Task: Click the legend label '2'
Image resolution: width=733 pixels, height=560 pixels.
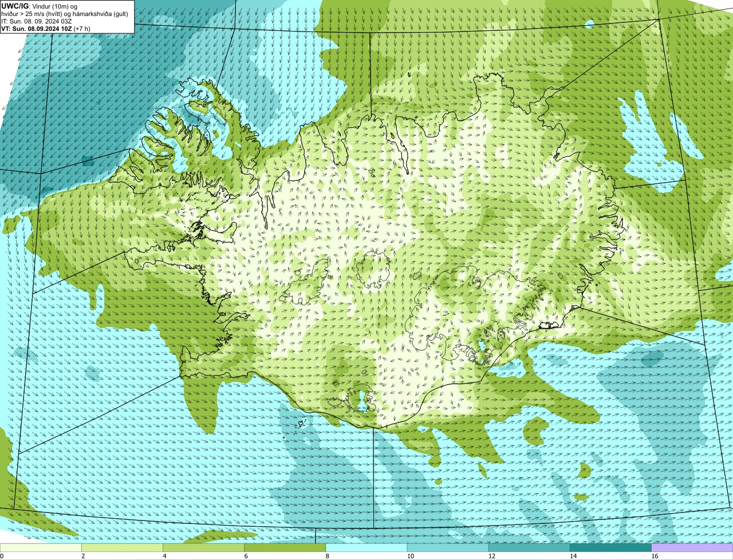Action: [83, 556]
